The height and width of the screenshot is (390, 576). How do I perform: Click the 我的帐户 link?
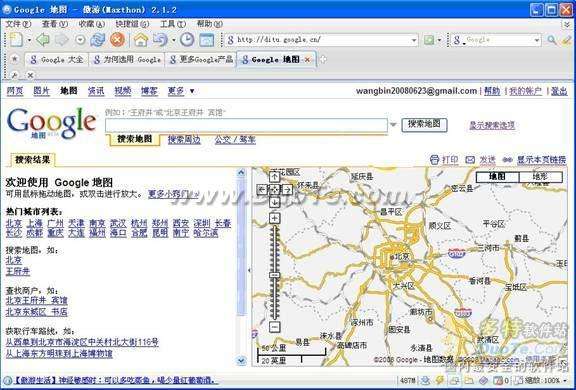525,91
